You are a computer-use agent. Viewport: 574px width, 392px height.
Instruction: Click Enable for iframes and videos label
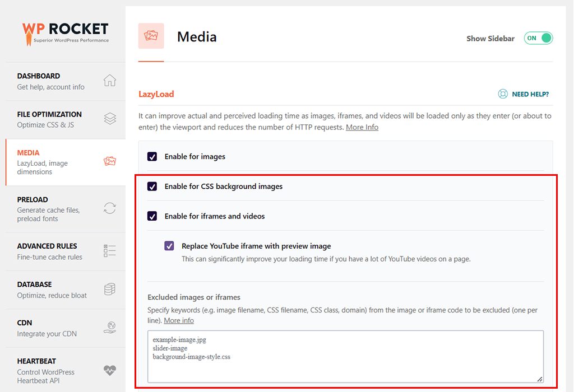point(215,216)
